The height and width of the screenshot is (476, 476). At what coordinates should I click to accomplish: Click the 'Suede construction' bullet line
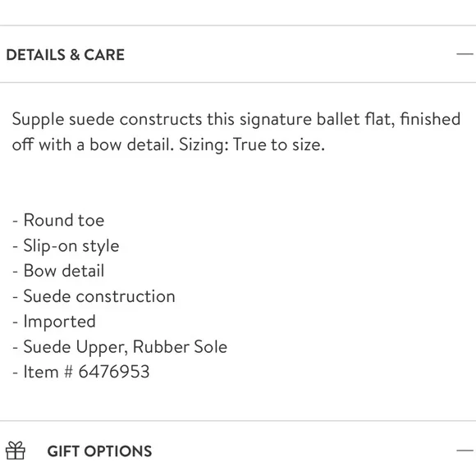pos(94,296)
